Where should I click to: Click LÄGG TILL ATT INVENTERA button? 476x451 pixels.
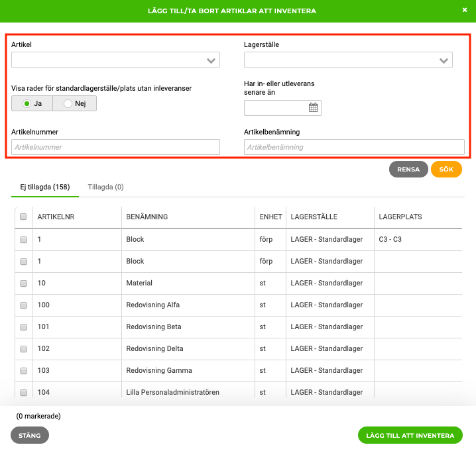410,435
